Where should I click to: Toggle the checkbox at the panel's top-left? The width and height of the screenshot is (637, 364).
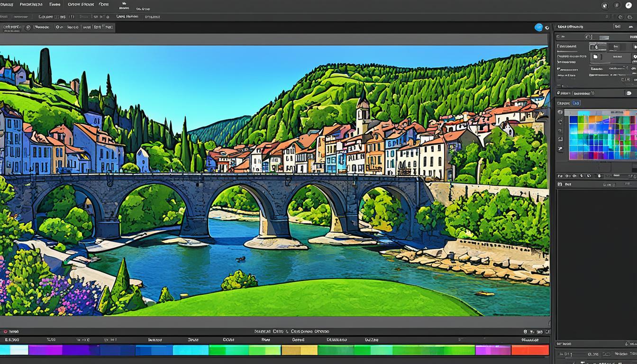pos(558,36)
